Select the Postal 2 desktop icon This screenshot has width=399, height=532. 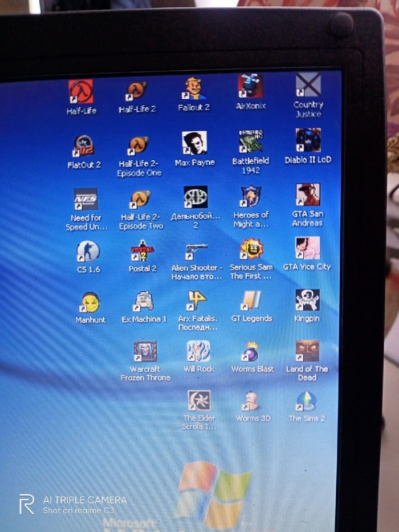tap(142, 250)
